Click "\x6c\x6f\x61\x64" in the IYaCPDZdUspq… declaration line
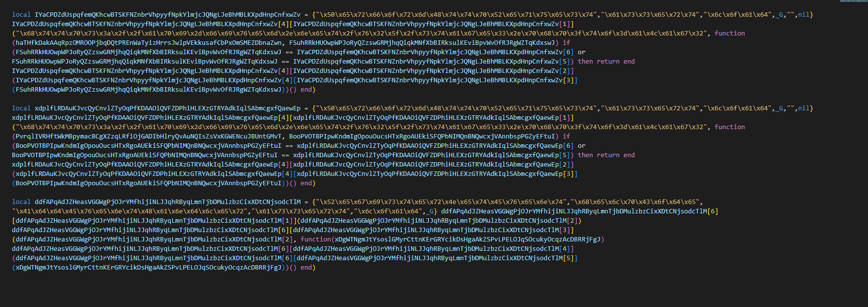Viewport: 868px width, 307px height. click(737, 15)
